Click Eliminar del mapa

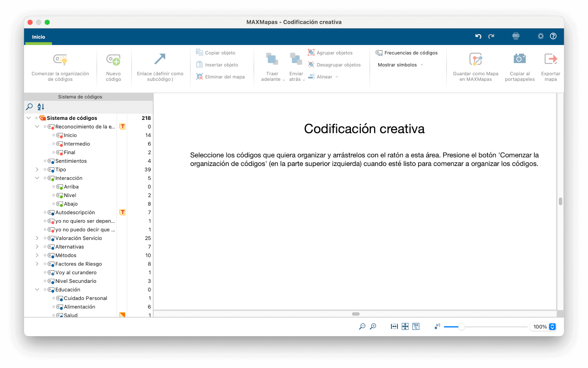tap(220, 77)
